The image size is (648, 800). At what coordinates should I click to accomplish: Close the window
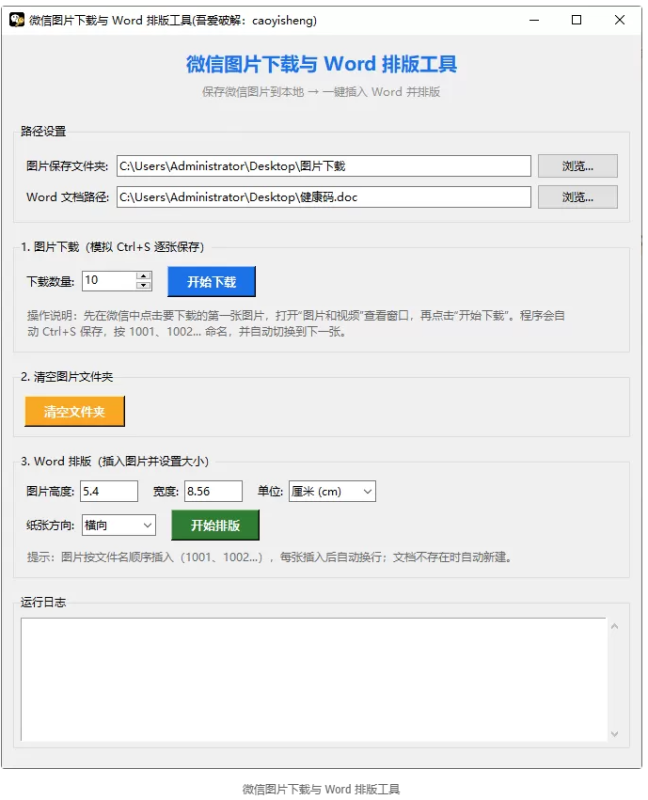(619, 20)
